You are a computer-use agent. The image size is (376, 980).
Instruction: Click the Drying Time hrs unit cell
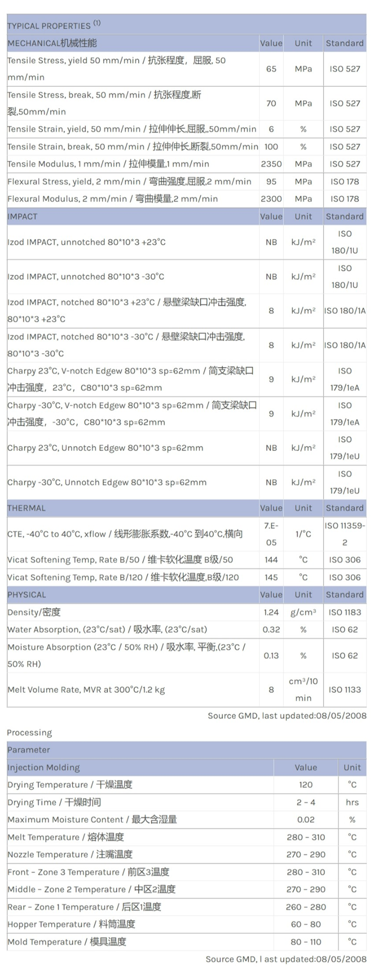pyautogui.click(x=352, y=802)
